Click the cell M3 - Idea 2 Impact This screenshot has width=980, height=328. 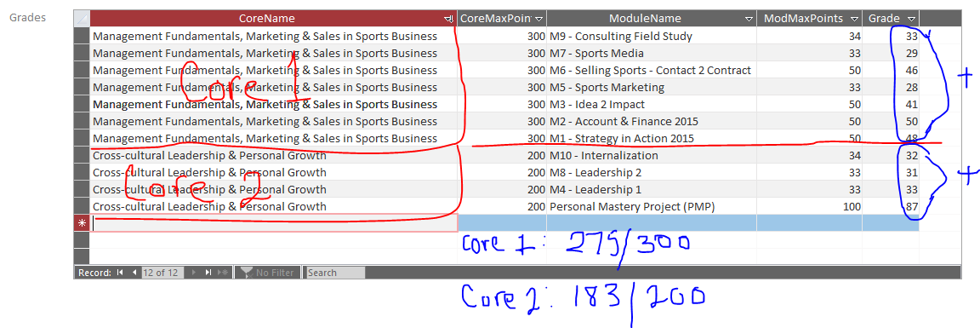tap(652, 104)
